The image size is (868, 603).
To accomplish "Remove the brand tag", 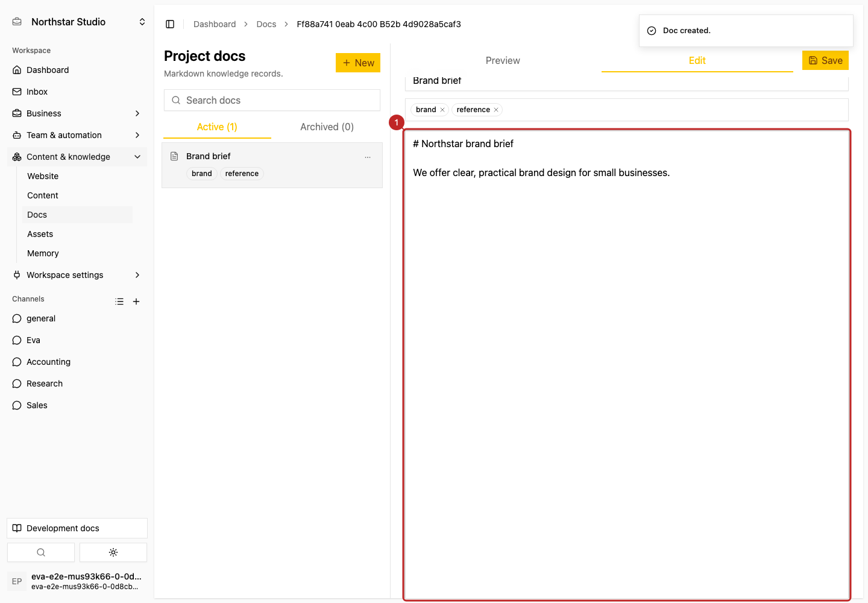I will click(442, 110).
